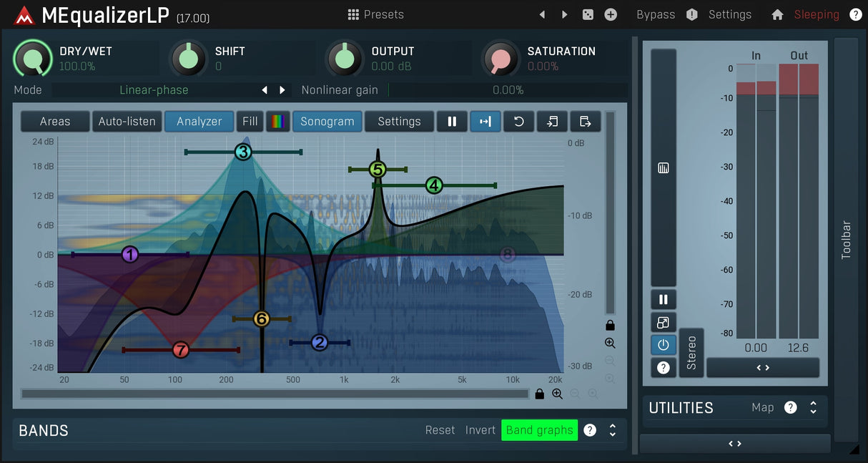Click the Bypass button
The image size is (868, 463).
(x=655, y=14)
